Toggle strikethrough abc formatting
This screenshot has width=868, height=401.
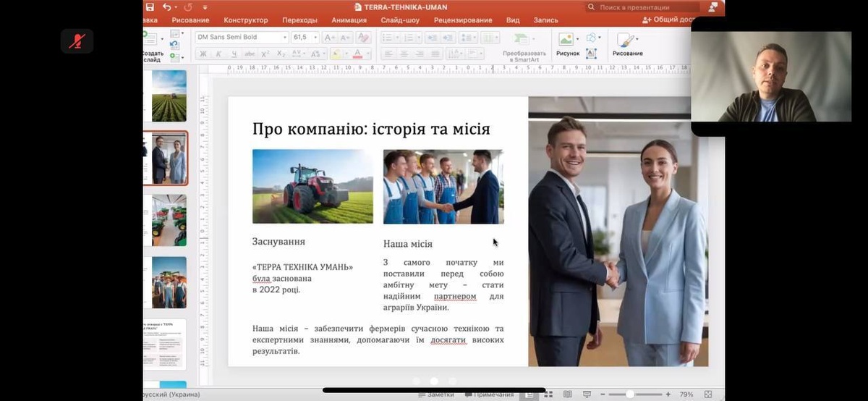click(250, 54)
